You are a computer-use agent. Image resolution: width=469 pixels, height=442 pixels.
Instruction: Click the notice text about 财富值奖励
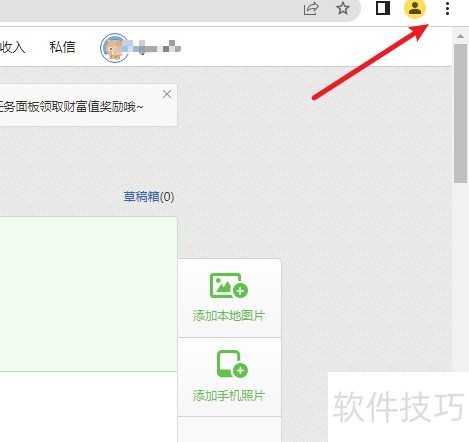tap(71, 107)
